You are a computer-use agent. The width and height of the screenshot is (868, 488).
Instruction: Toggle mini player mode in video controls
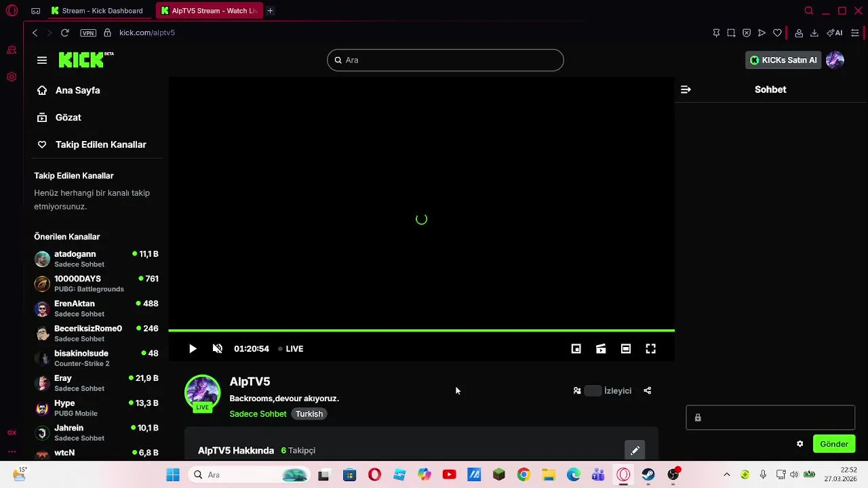tap(576, 349)
